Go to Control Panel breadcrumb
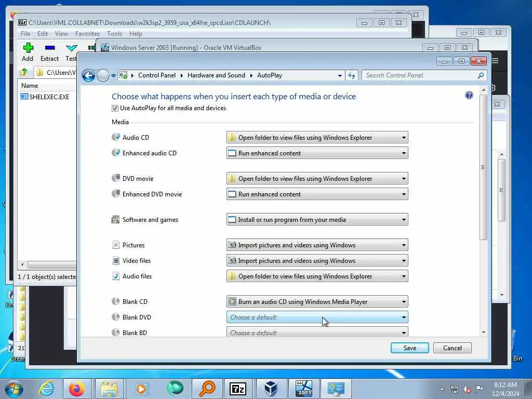The image size is (532, 399). tap(157, 75)
